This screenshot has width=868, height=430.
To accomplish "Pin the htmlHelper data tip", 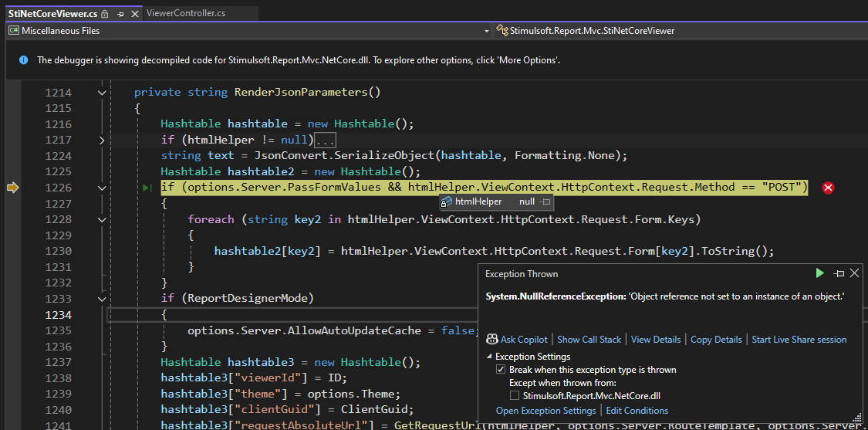I will pyautogui.click(x=545, y=202).
